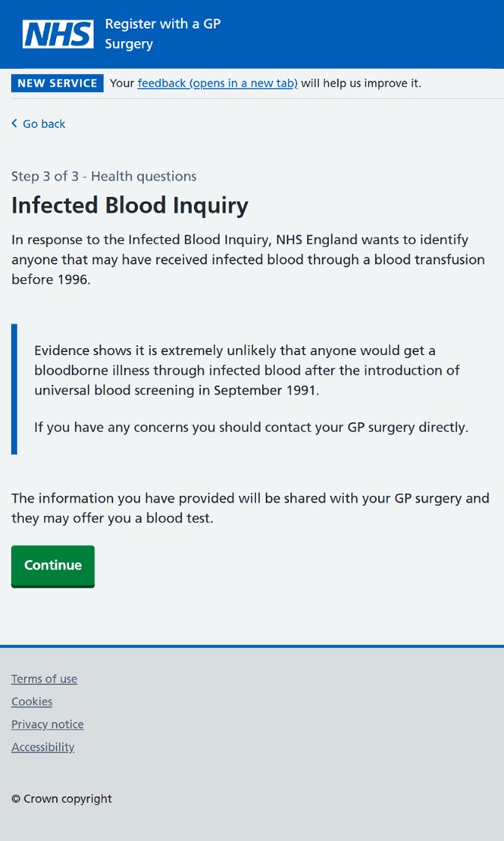
Task: Click the NHS logo in the header
Action: 58,34
